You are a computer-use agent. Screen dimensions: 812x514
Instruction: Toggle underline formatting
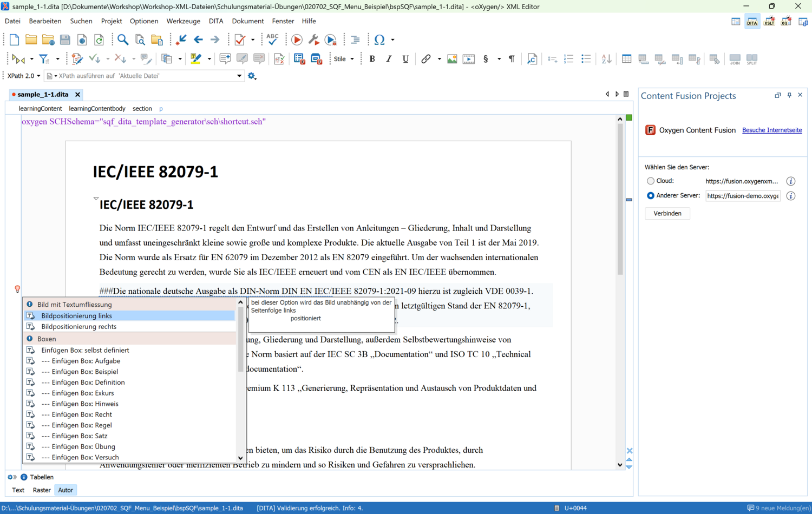coord(405,58)
